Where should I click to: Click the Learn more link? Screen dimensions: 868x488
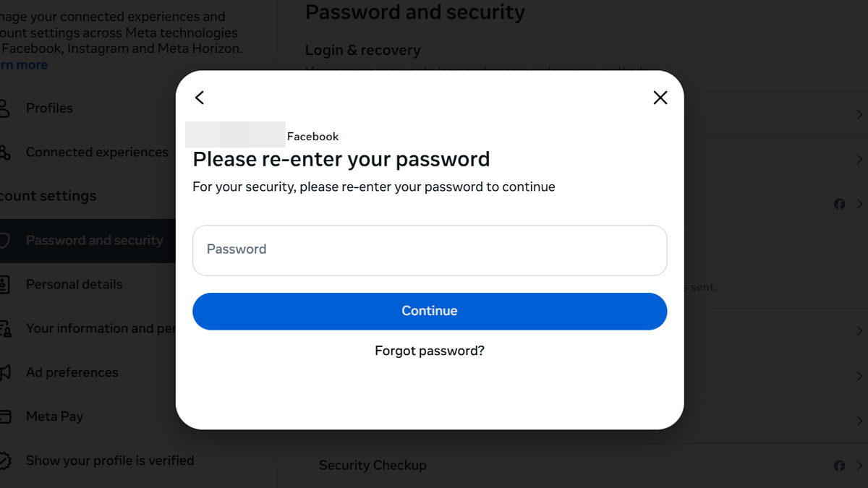pyautogui.click(x=25, y=64)
